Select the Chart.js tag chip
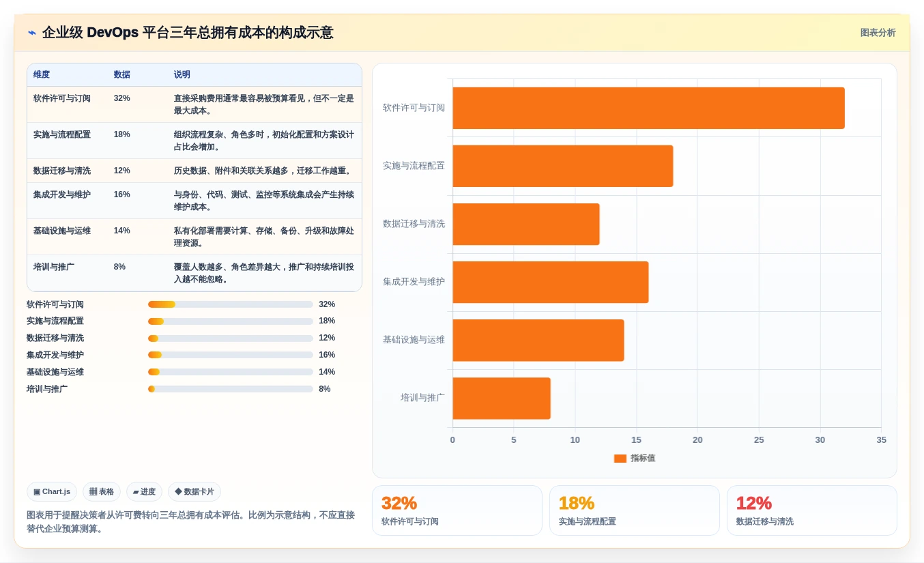This screenshot has width=924, height=563. coord(52,491)
